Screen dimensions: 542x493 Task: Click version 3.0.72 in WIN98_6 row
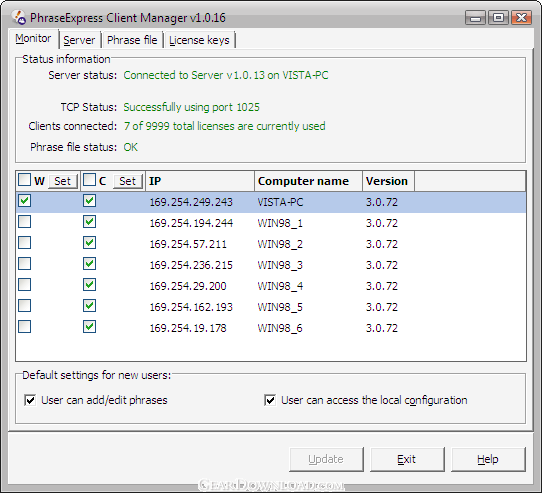click(x=382, y=328)
